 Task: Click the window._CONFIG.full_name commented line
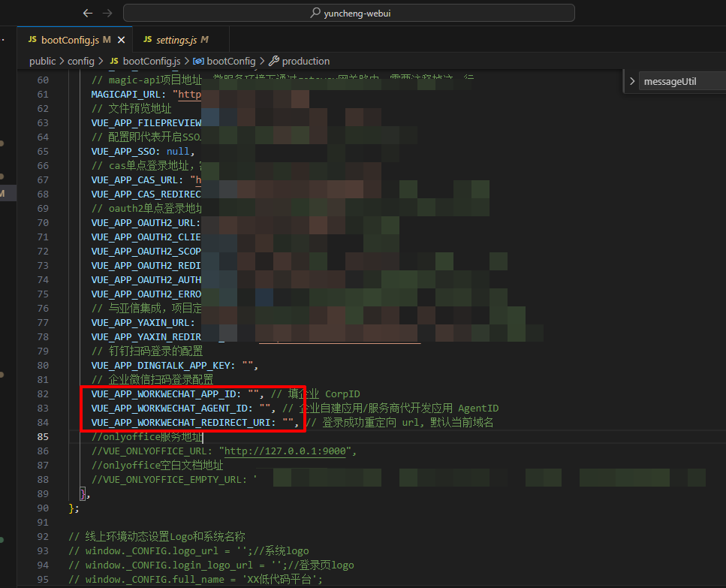click(195, 579)
